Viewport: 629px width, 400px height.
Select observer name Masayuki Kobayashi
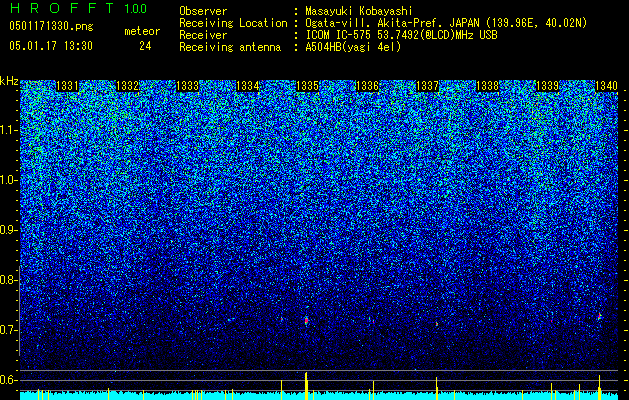pyautogui.click(x=359, y=11)
